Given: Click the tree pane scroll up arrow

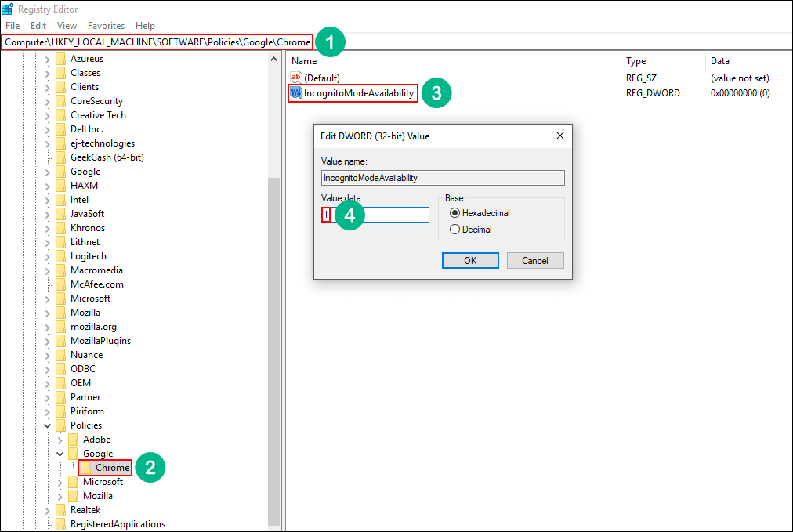Looking at the screenshot, I should 273,59.
